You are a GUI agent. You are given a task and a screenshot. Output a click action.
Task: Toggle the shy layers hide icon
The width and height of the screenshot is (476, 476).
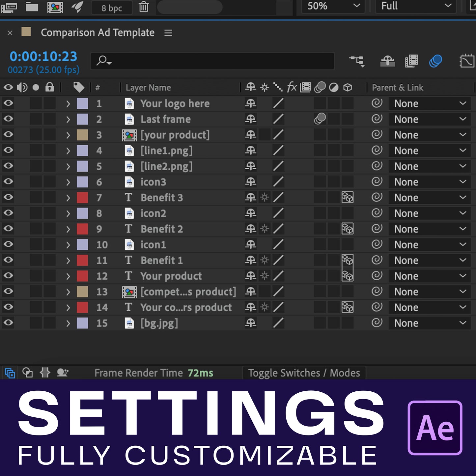click(x=387, y=61)
